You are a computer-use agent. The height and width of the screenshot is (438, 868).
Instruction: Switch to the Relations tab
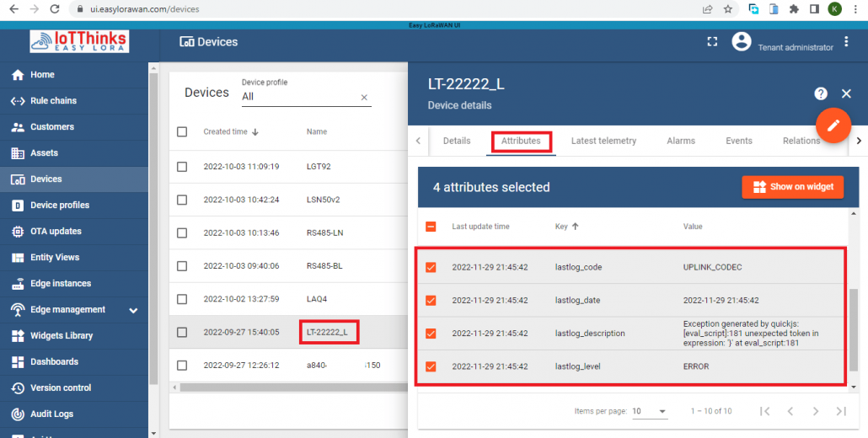tap(801, 141)
